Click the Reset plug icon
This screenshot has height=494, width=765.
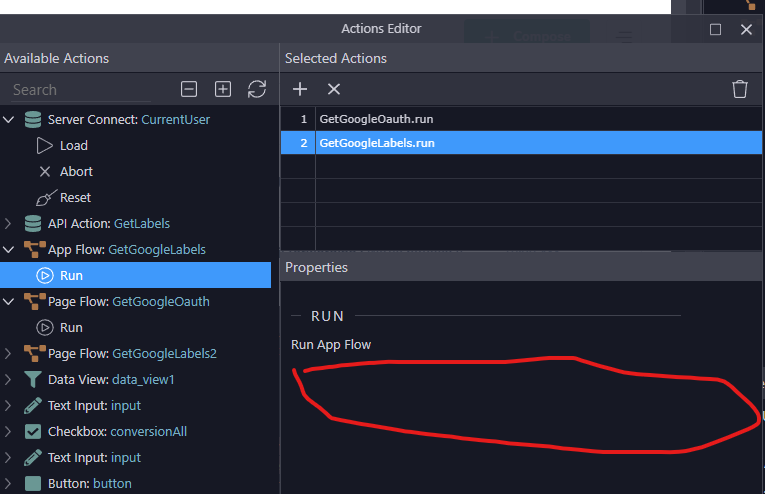pyautogui.click(x=46, y=198)
